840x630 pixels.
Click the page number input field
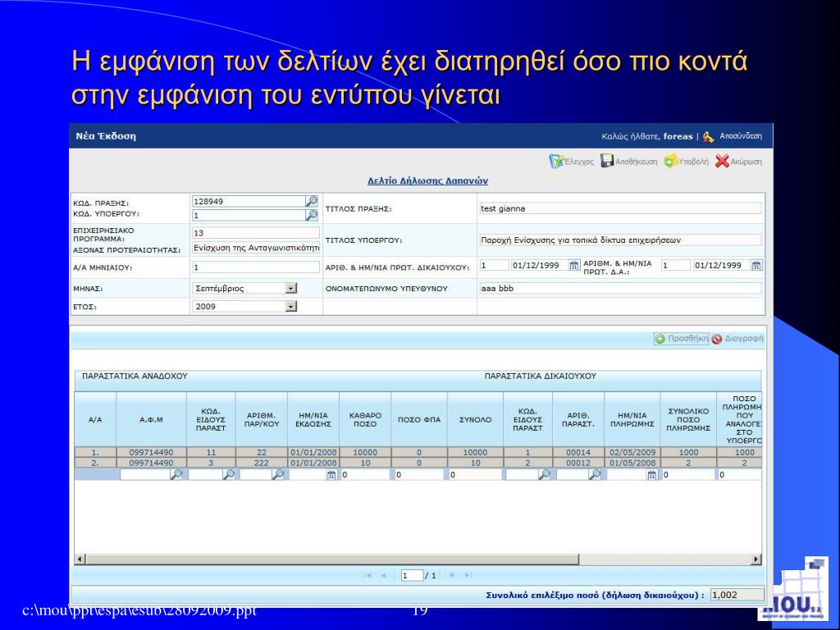(412, 575)
